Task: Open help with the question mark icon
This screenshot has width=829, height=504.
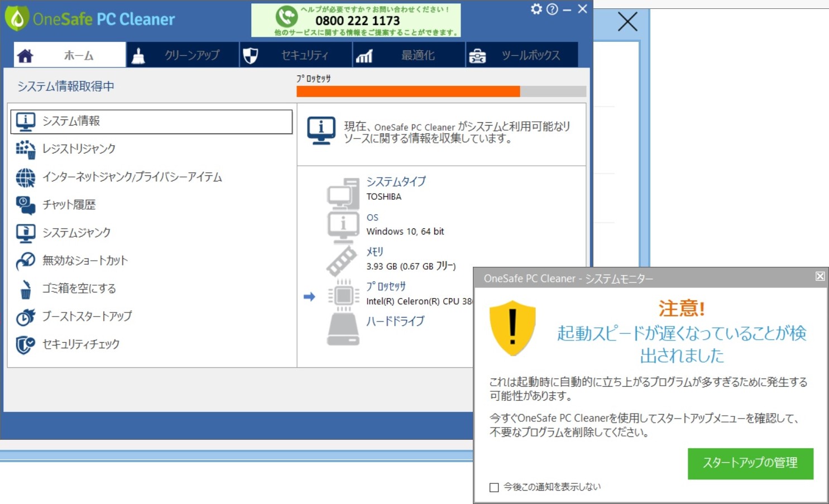Action: 552,9
